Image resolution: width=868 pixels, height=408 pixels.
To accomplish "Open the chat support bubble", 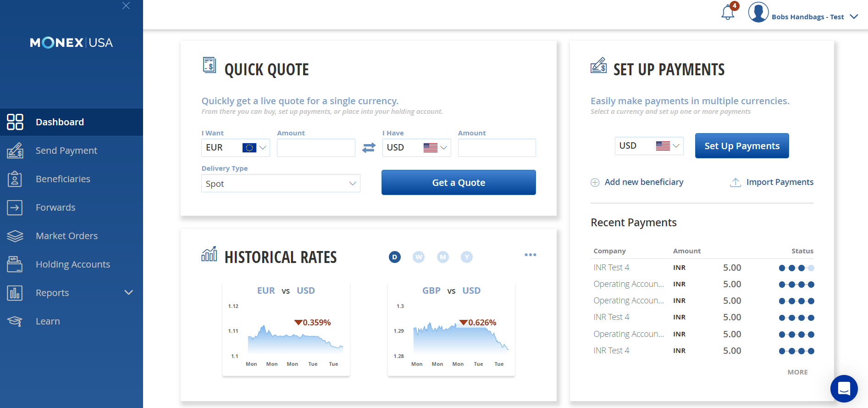I will click(x=844, y=389).
